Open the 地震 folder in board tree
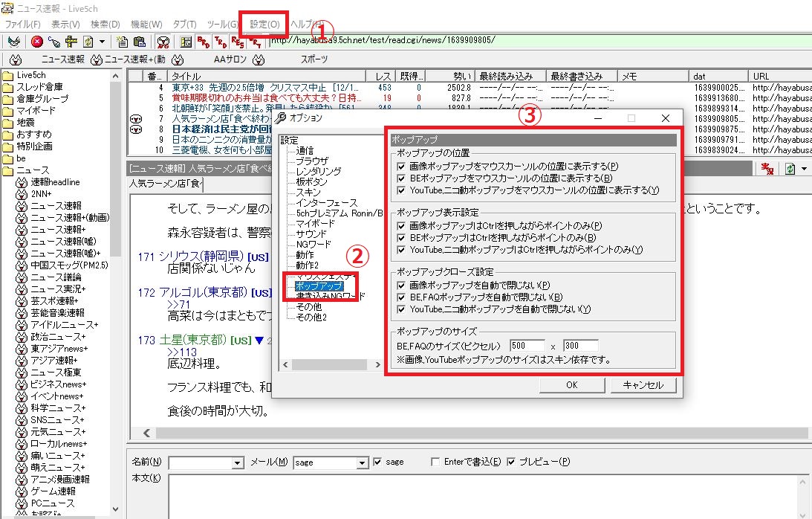Image resolution: width=812 pixels, height=519 pixels. [x=26, y=122]
